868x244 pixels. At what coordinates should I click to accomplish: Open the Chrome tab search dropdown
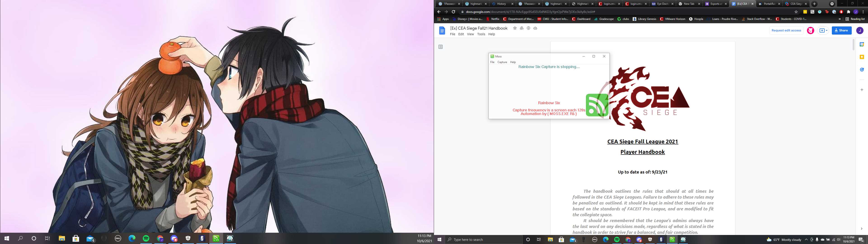[832, 4]
